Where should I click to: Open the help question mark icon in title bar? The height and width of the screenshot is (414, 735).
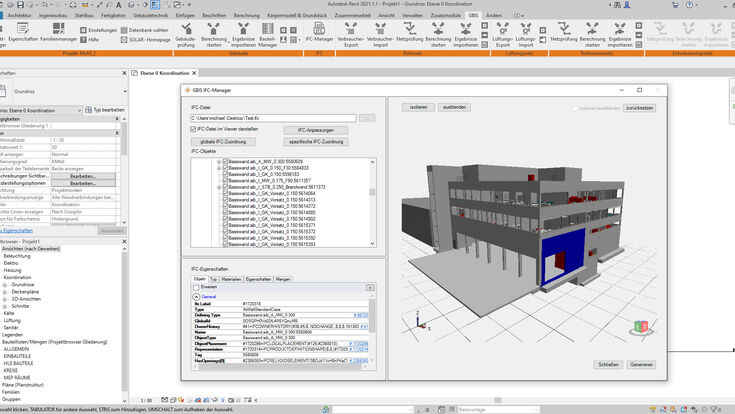689,5
